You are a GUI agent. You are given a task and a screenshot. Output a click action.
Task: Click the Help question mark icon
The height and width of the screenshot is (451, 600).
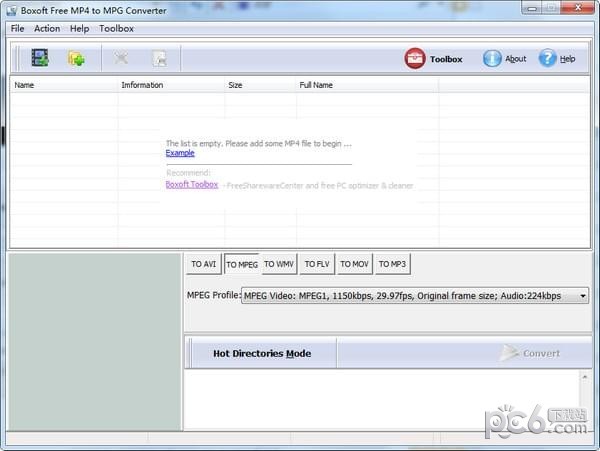coord(547,58)
